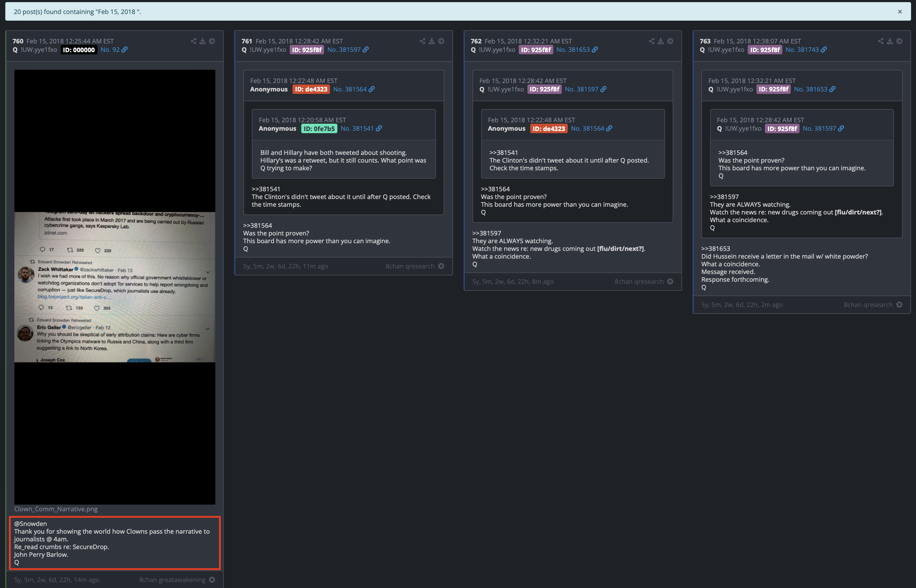Viewport: 916px width, 588px height.
Task: Click the >>381653 reply reference in post 763
Action: click(716, 248)
